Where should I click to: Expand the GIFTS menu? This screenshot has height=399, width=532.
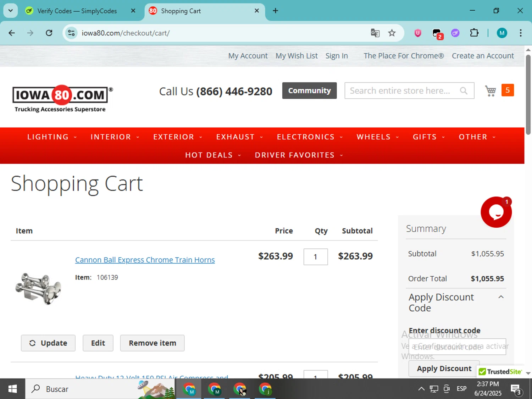click(x=429, y=137)
